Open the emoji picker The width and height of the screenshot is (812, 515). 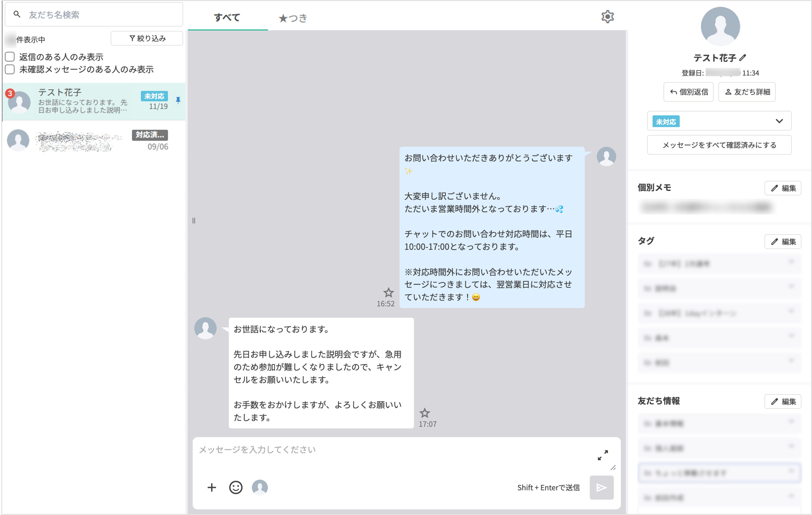click(235, 487)
